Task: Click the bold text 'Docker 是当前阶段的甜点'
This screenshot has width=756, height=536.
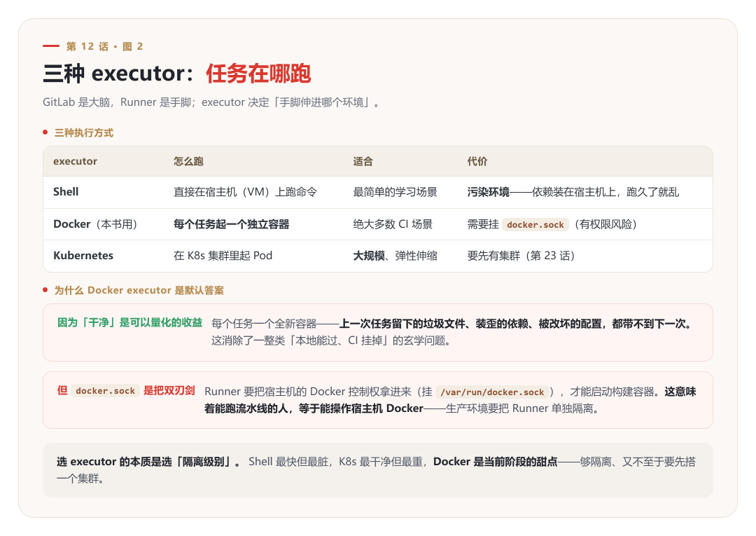Action: [495, 462]
